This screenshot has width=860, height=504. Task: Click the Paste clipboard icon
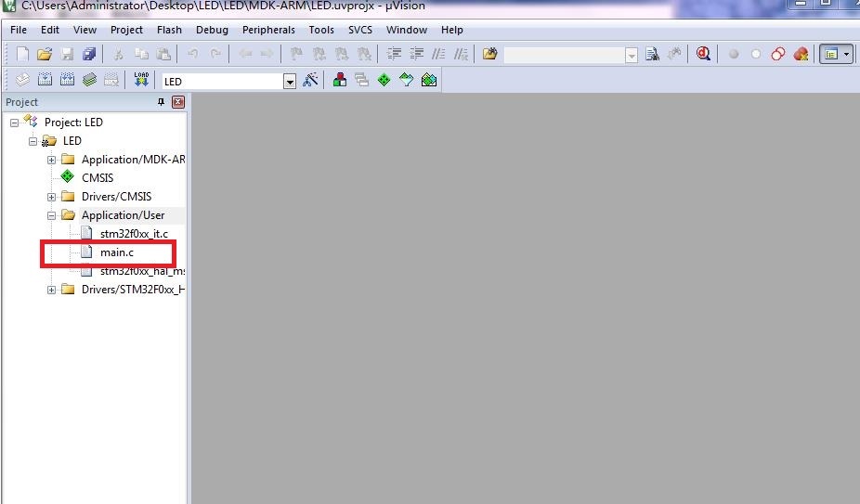[x=163, y=54]
